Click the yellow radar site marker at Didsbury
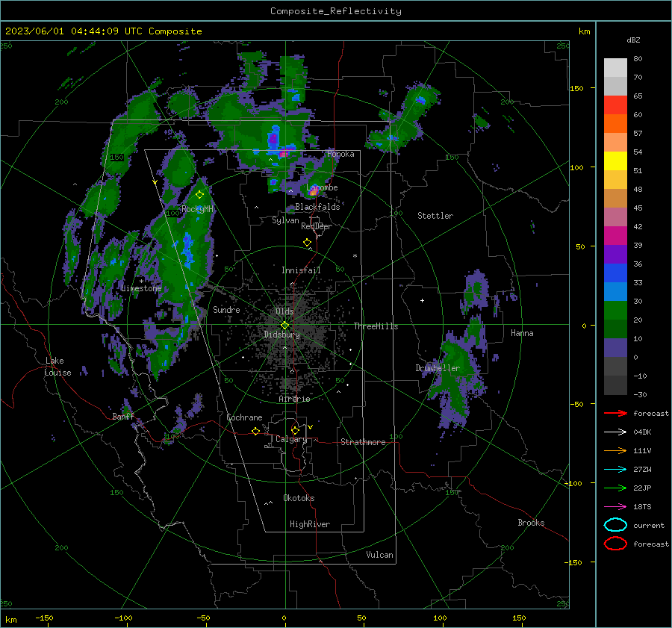Image resolution: width=672 pixels, height=628 pixels. (285, 325)
